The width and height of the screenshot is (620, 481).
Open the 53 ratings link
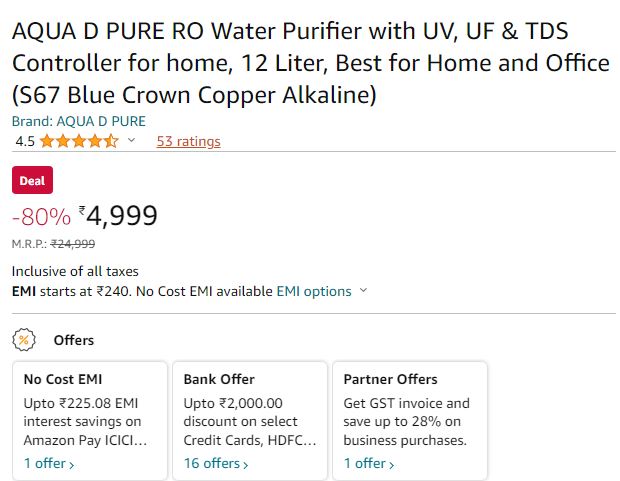tap(189, 141)
